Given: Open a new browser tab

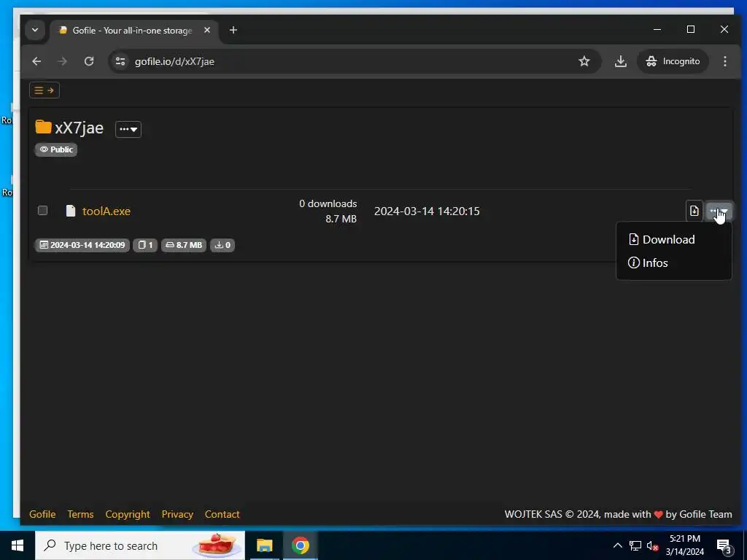Looking at the screenshot, I should (233, 30).
